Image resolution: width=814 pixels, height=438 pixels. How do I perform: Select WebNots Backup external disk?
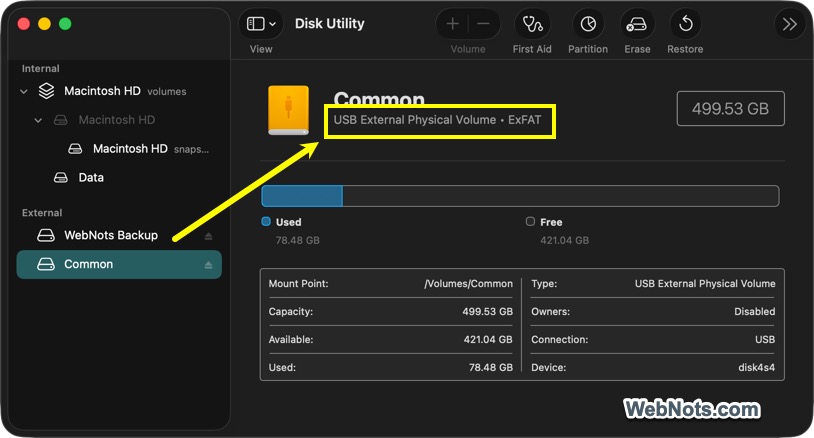tap(119, 236)
